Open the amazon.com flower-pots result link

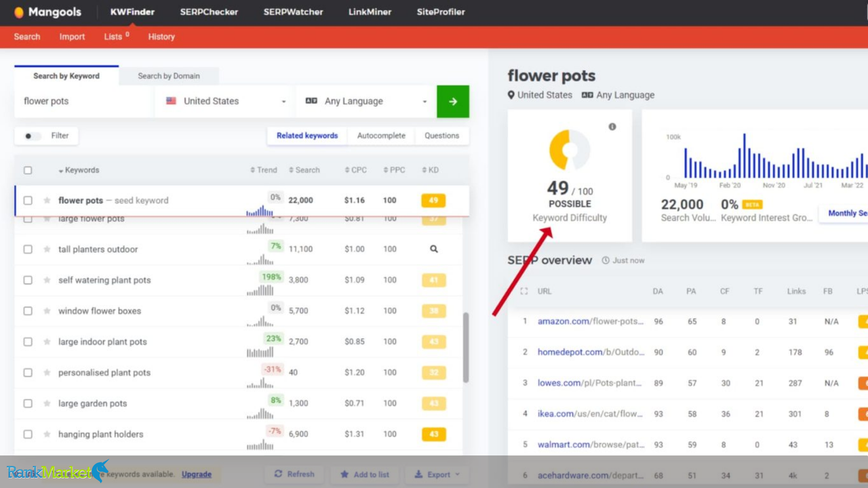(591, 321)
